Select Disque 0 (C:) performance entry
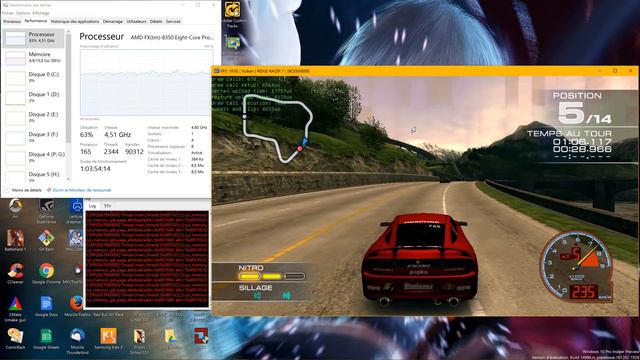 [x=33, y=78]
